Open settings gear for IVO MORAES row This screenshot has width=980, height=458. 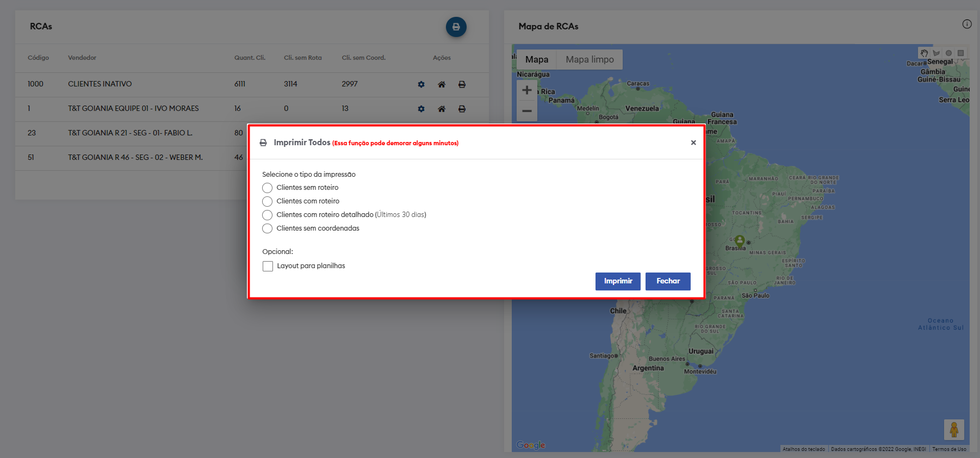point(421,109)
